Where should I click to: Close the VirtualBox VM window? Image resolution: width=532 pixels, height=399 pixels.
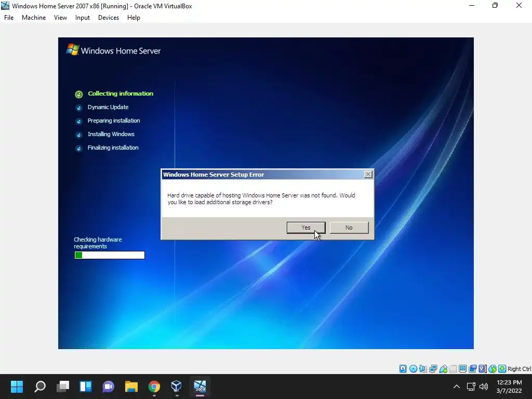(x=519, y=6)
